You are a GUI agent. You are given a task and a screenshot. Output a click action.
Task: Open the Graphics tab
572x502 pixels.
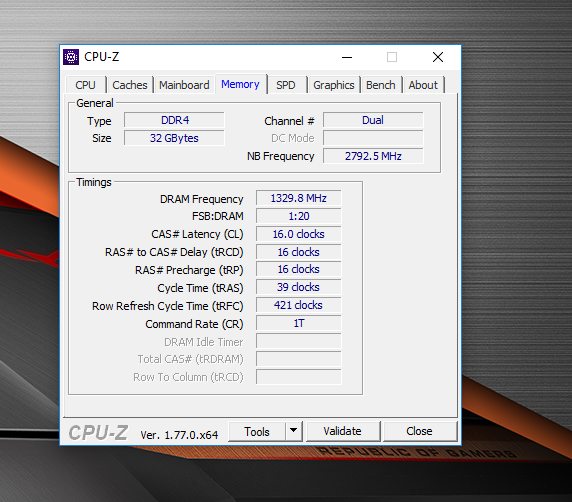[x=333, y=85]
